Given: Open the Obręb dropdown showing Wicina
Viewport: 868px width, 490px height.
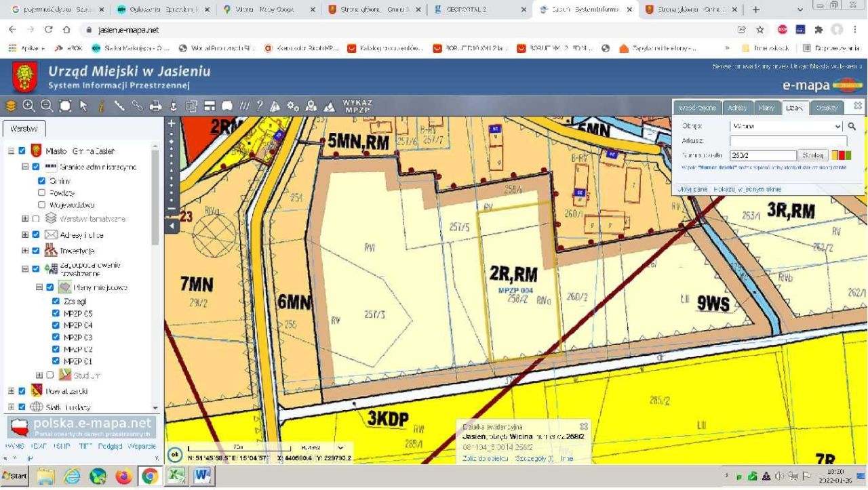Looking at the screenshot, I should pyautogui.click(x=786, y=126).
